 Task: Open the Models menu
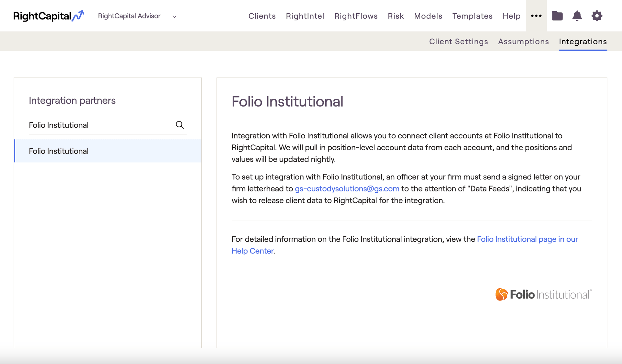[x=428, y=16]
